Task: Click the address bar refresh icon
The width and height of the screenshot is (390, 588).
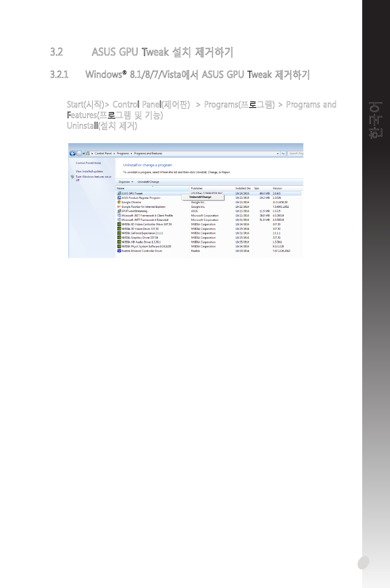Action: coord(283,154)
